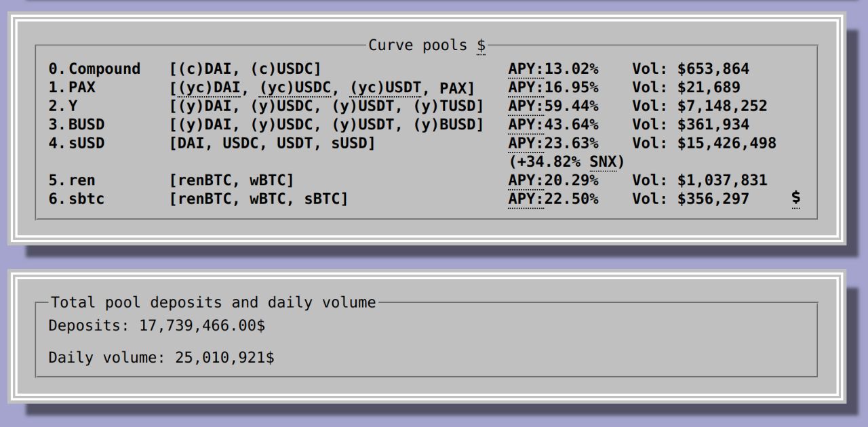868x427 pixels.
Task: Open the 1. PAX pool link
Action: tap(72, 87)
